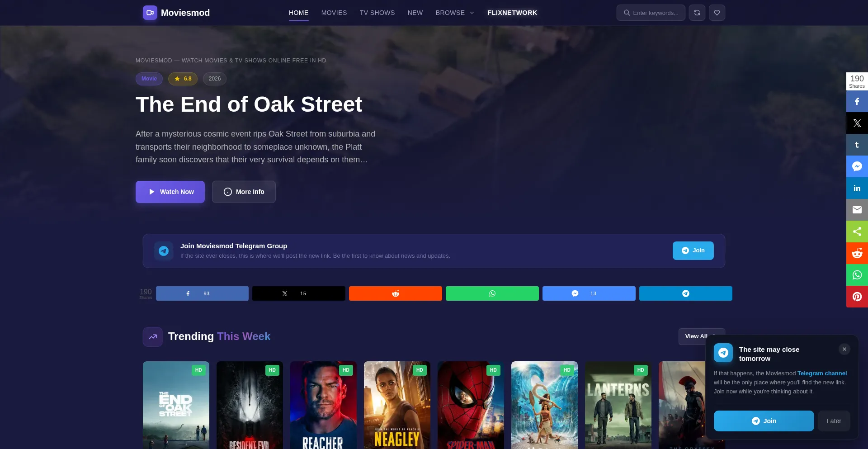Viewport: 868px width, 449px height.
Task: Close the site may close popup
Action: (x=844, y=349)
